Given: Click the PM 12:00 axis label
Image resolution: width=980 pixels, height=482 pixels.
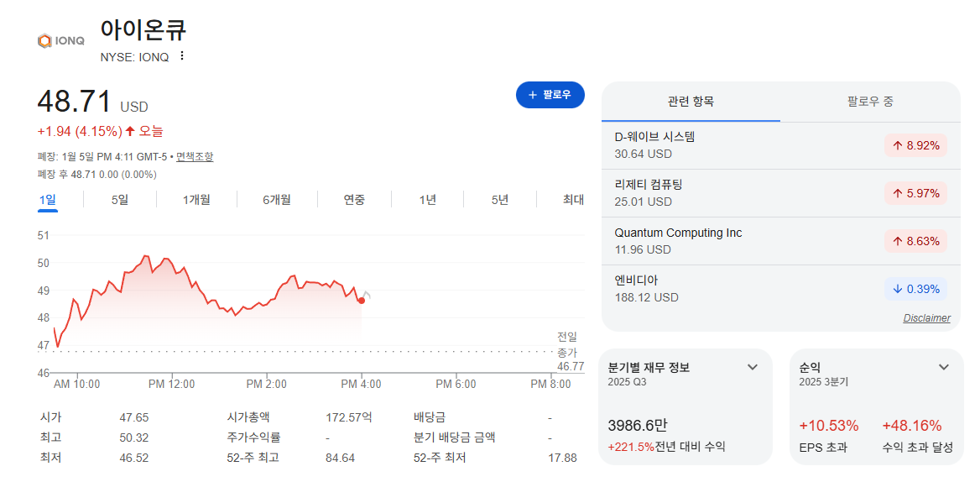Looking at the screenshot, I should pyautogui.click(x=171, y=385).
